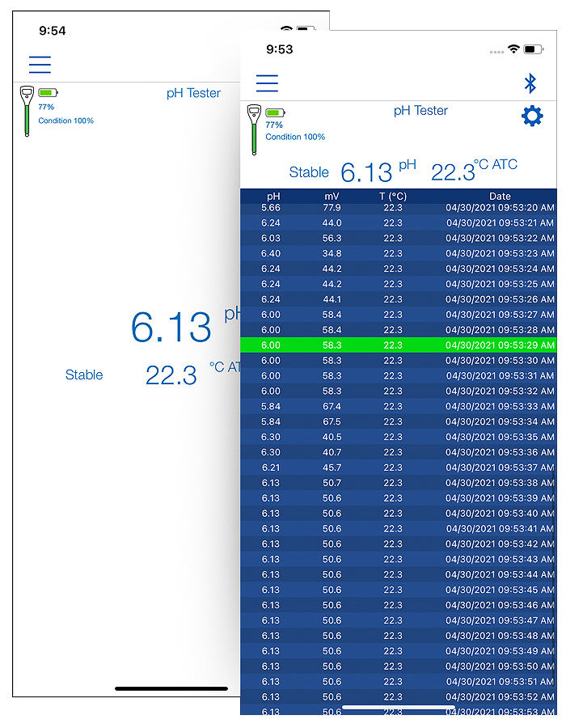Tap the green probe battery icon beside the log screen probe
The height and width of the screenshot is (728, 566).
(x=276, y=112)
